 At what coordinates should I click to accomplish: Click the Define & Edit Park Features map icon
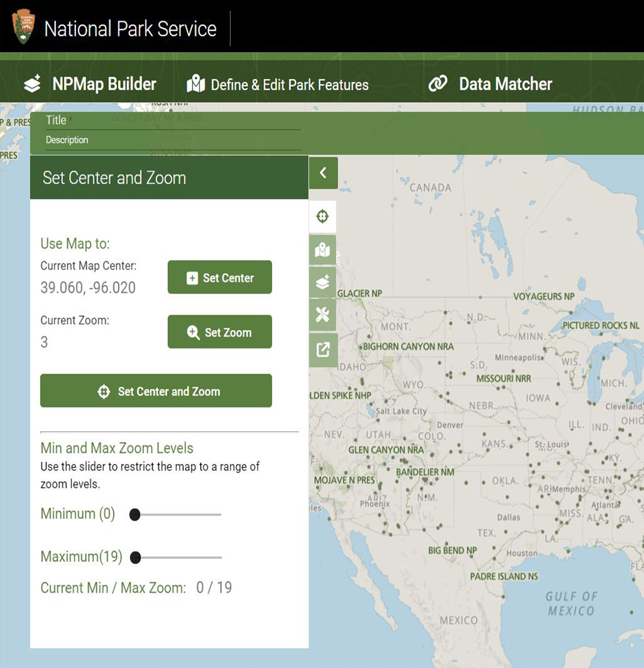(x=196, y=84)
